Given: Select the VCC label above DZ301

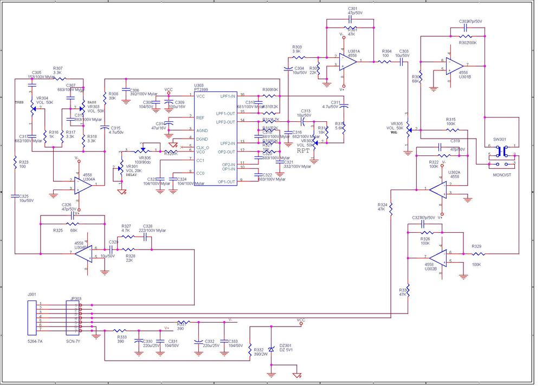Looking at the screenshot, I should click(x=301, y=320).
